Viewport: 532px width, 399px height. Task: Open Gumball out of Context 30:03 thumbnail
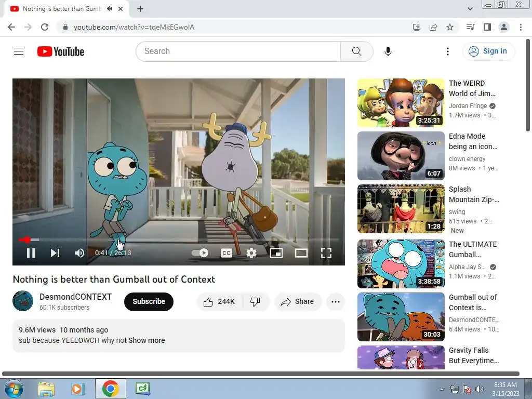[401, 316]
